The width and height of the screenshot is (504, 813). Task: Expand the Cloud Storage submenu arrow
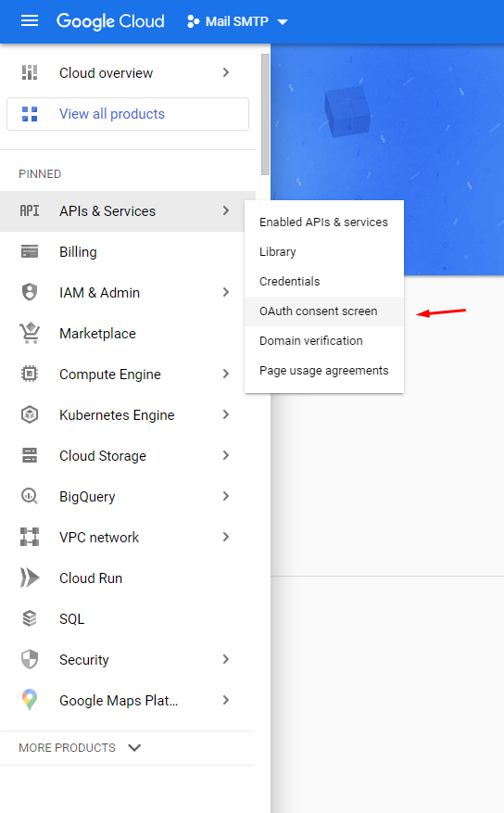click(x=226, y=455)
